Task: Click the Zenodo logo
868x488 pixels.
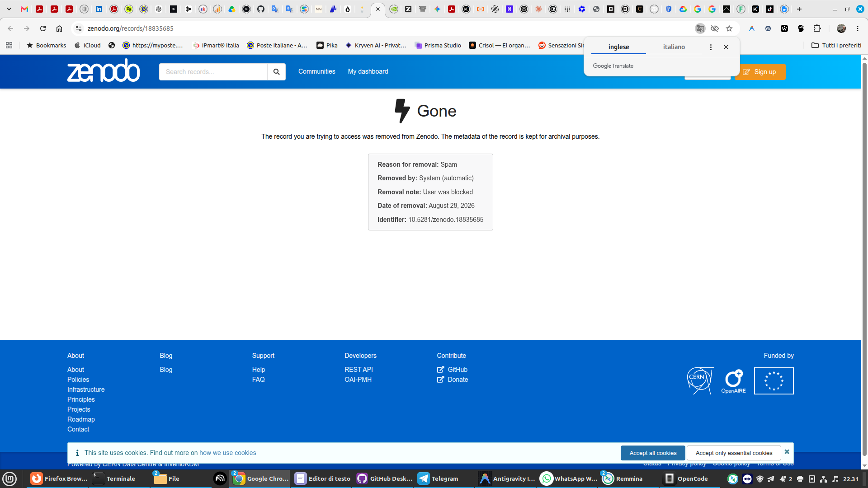Action: click(x=104, y=71)
